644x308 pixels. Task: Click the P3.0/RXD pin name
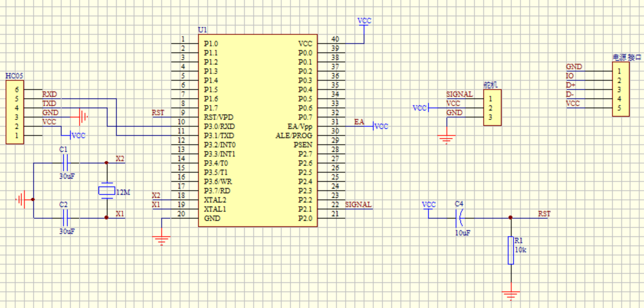(219, 126)
